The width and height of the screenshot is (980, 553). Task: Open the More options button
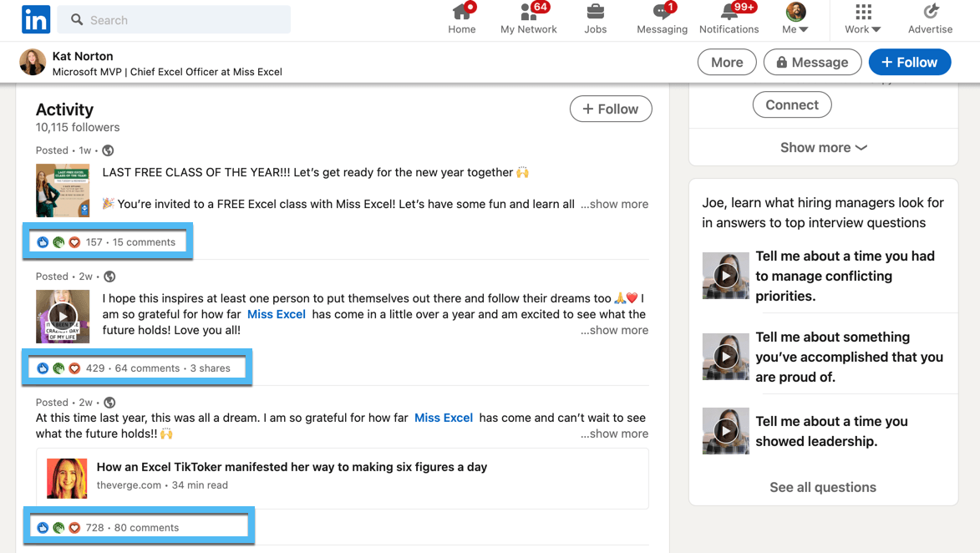[x=727, y=63]
